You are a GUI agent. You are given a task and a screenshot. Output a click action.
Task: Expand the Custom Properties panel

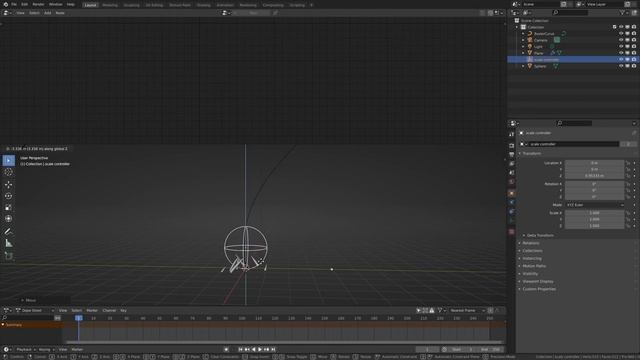(538, 289)
